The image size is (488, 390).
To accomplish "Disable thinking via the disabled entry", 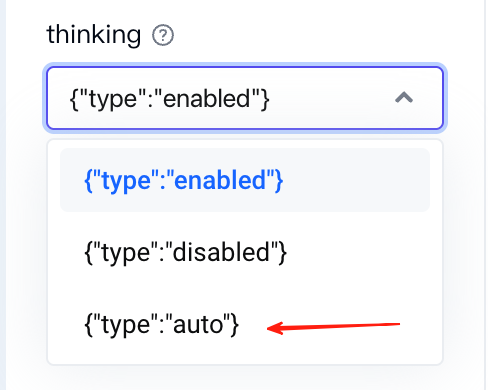I will click(x=245, y=252).
